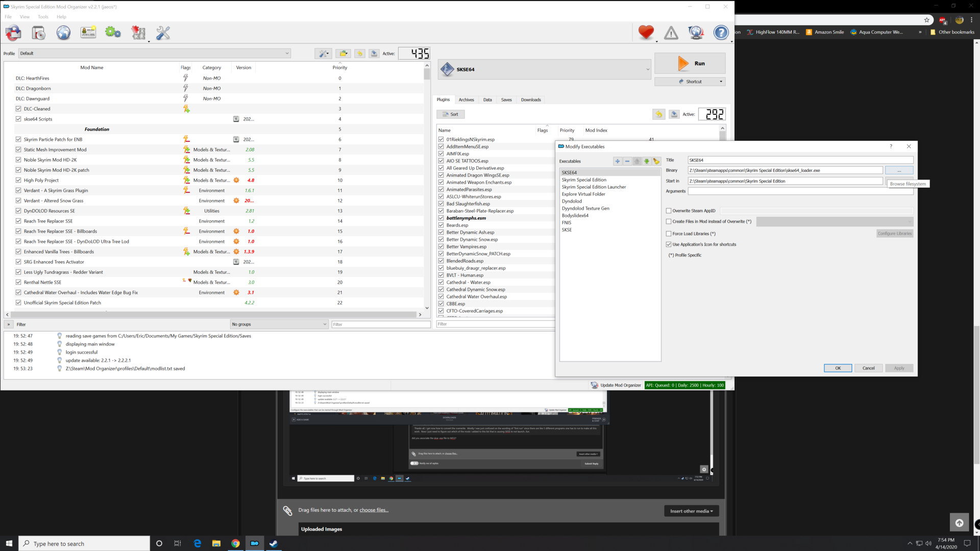The height and width of the screenshot is (551, 980).
Task: Switch to the Downloads tab
Action: click(531, 100)
